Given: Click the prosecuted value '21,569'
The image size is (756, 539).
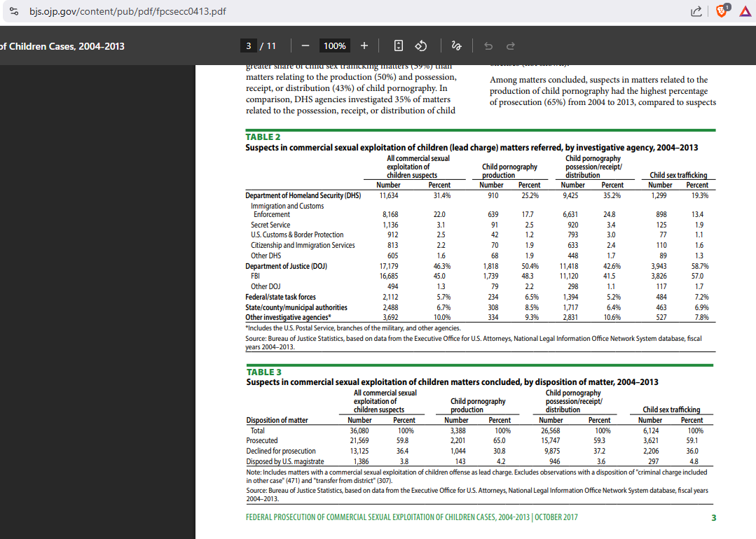Looking at the screenshot, I should point(359,440).
